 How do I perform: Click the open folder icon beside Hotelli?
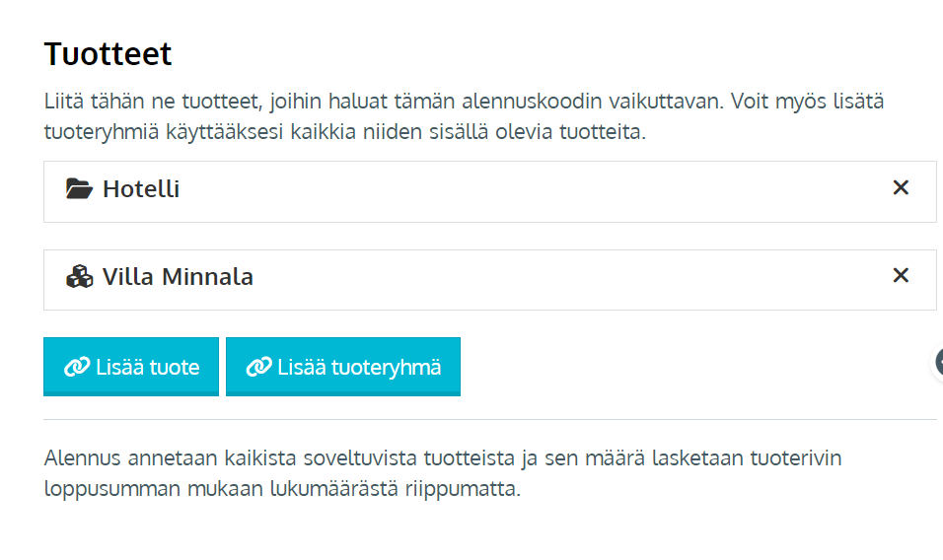[79, 188]
